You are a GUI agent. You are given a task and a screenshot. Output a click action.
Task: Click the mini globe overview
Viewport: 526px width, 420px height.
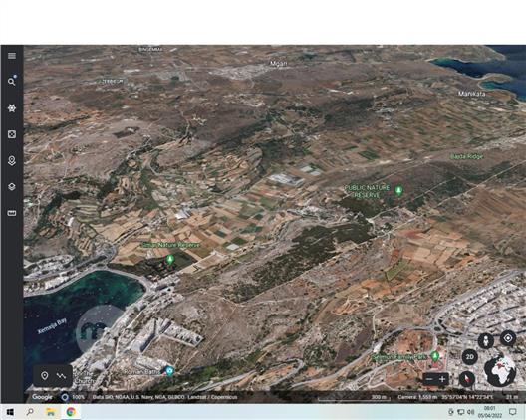[500, 370]
